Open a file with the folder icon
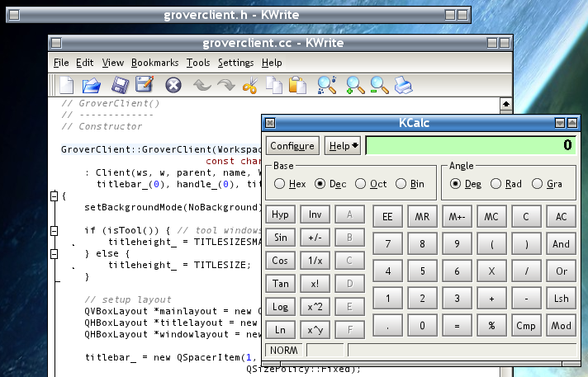The height and width of the screenshot is (377, 588). (92, 85)
